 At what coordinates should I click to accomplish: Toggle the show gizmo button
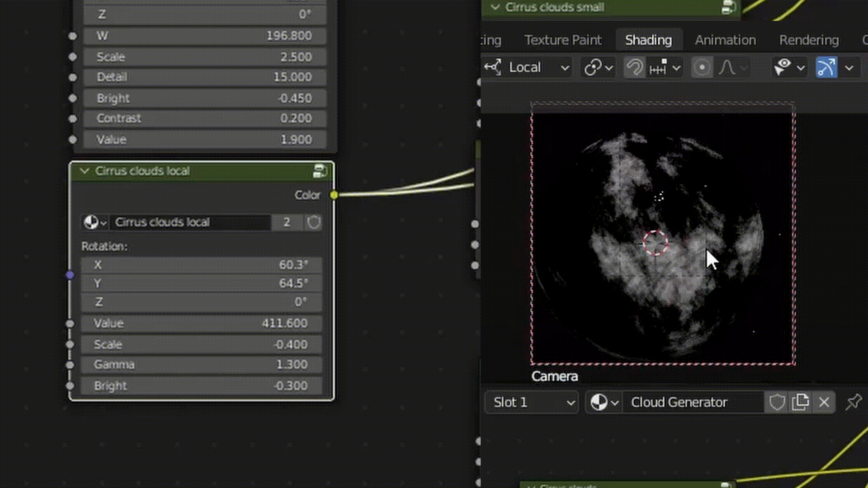[826, 68]
